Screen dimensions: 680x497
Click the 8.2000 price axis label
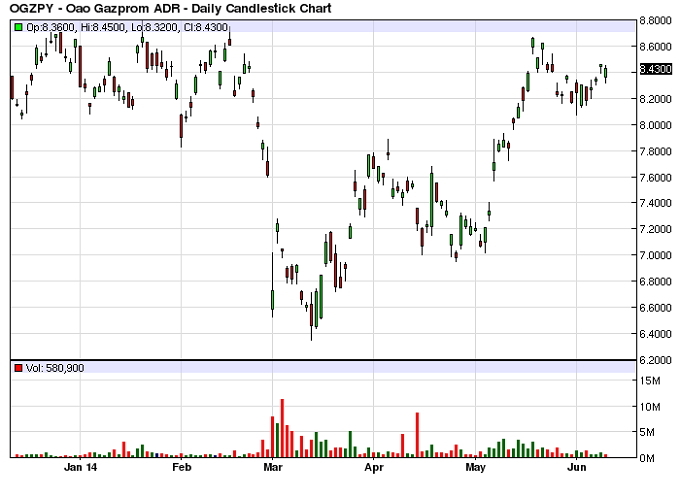655,99
